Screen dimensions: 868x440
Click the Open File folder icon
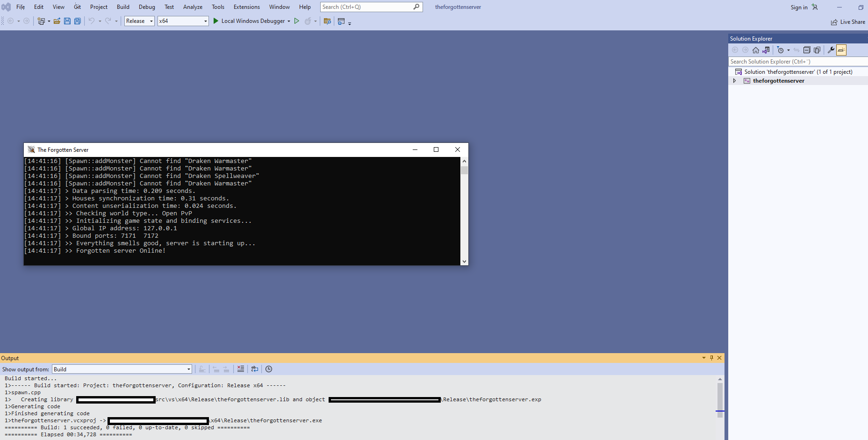[57, 21]
